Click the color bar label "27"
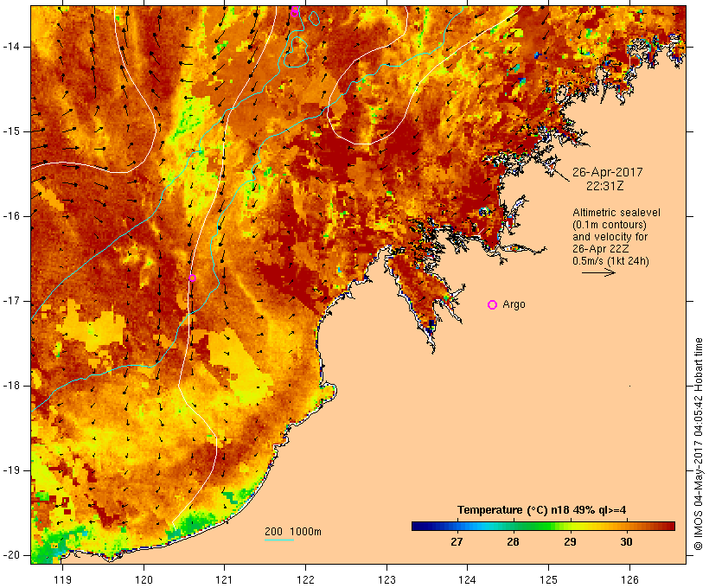Screen dimensions: 709x588 pyautogui.click(x=457, y=542)
